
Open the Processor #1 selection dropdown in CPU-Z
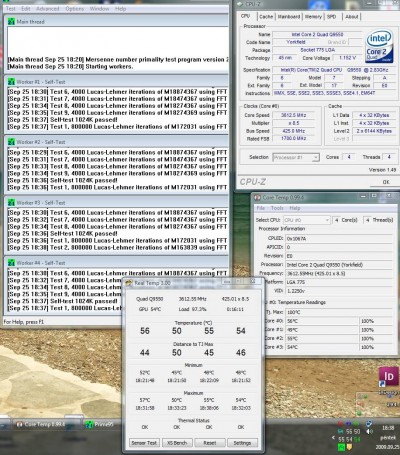(x=296, y=157)
